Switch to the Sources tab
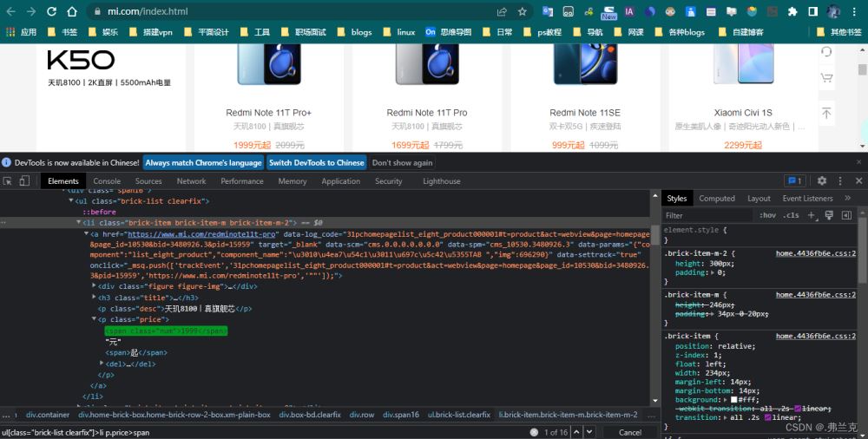Screen dimensions: 868x439 [x=148, y=181]
